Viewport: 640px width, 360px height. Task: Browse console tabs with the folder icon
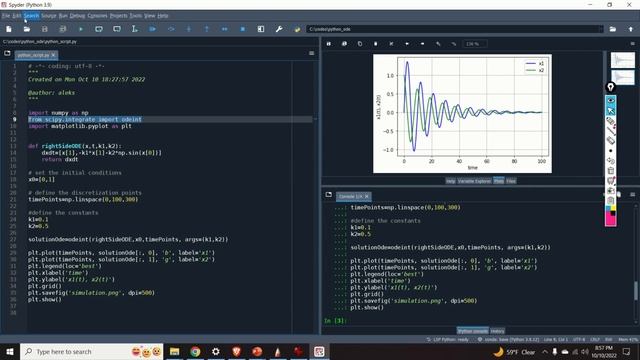[x=329, y=195]
